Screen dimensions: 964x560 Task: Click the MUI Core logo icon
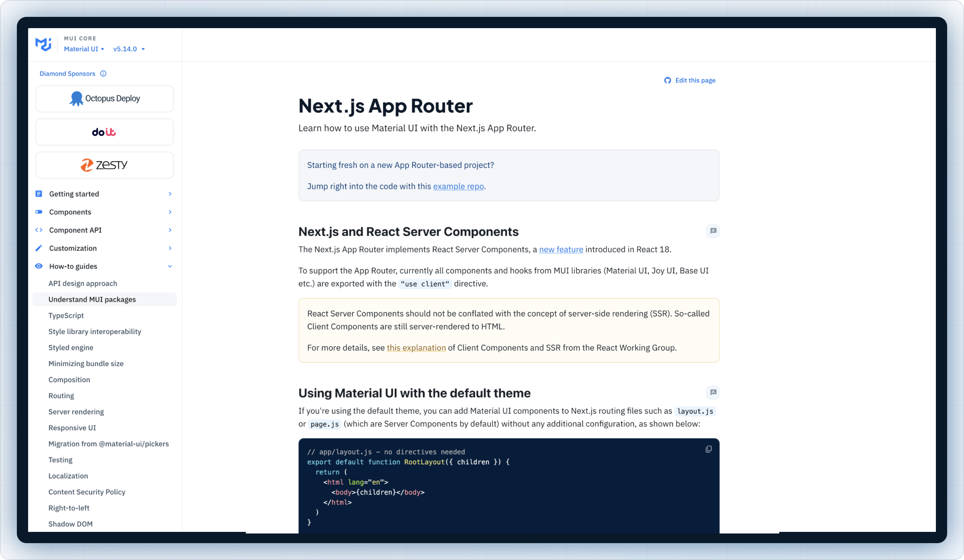pyautogui.click(x=43, y=44)
